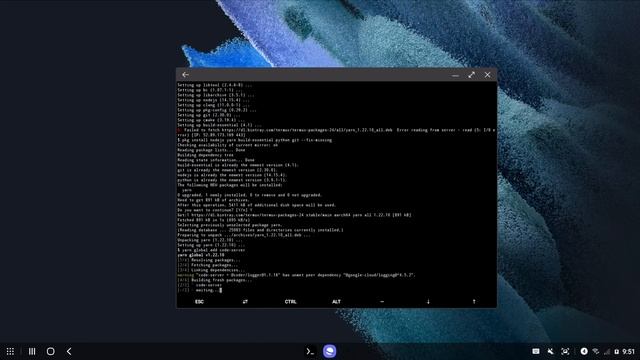Maximize the Termux window
Screen dimensions: 640x360
(471, 75)
